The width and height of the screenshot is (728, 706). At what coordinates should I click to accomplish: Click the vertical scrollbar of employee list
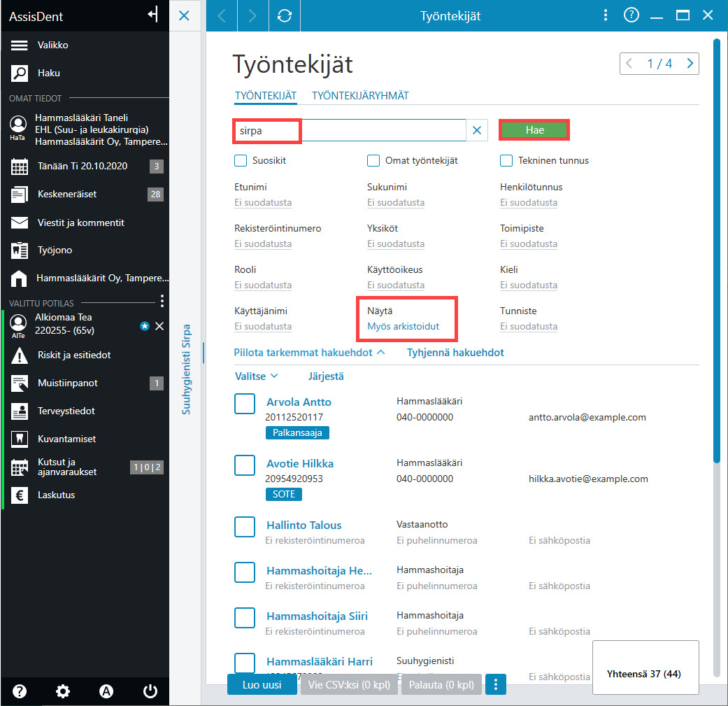pyautogui.click(x=717, y=250)
